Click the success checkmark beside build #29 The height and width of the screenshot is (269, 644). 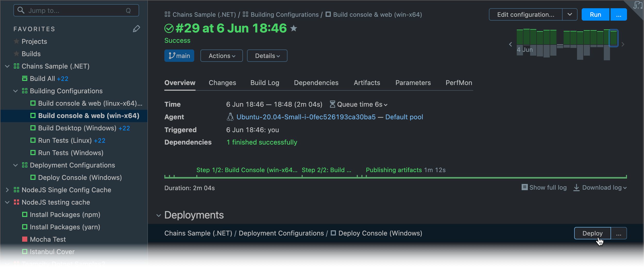(169, 28)
